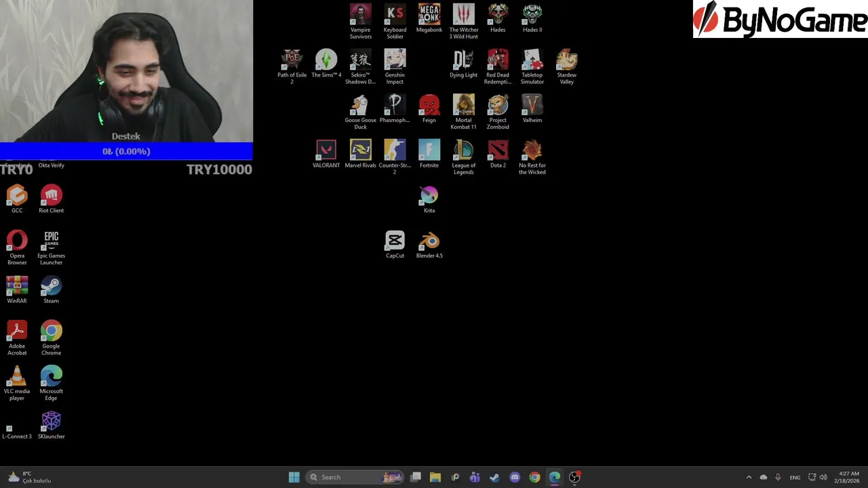Select the Hades II desktop icon
This screenshot has height=488, width=868.
pos(532,18)
